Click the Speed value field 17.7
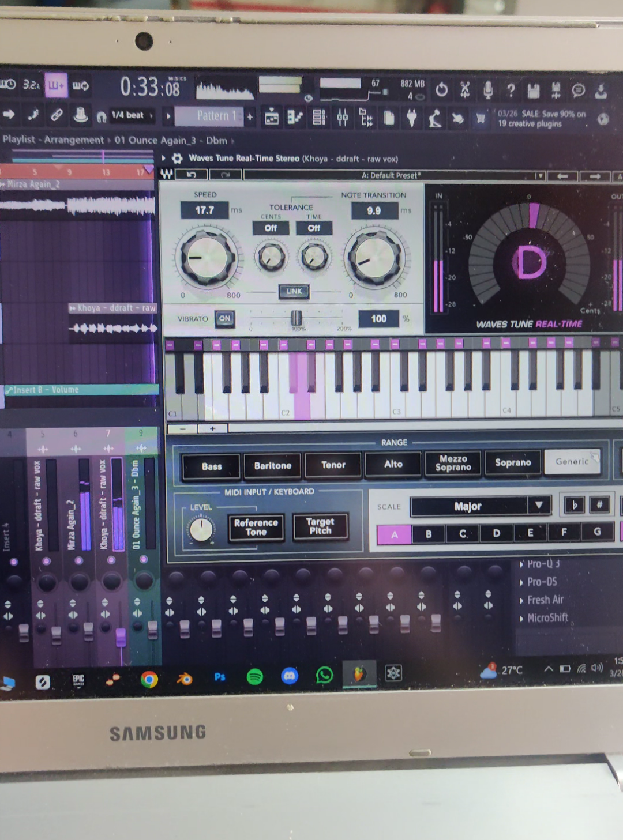This screenshot has width=623, height=840. click(x=205, y=210)
